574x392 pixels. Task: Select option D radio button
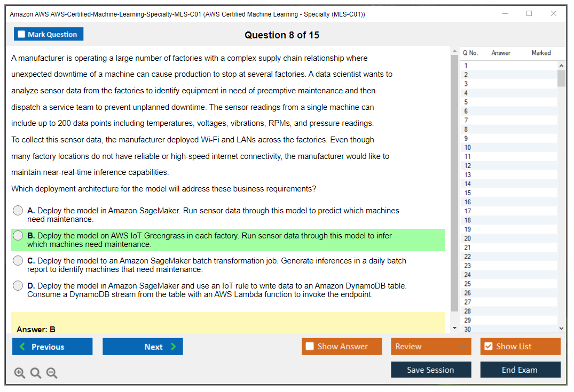18,286
